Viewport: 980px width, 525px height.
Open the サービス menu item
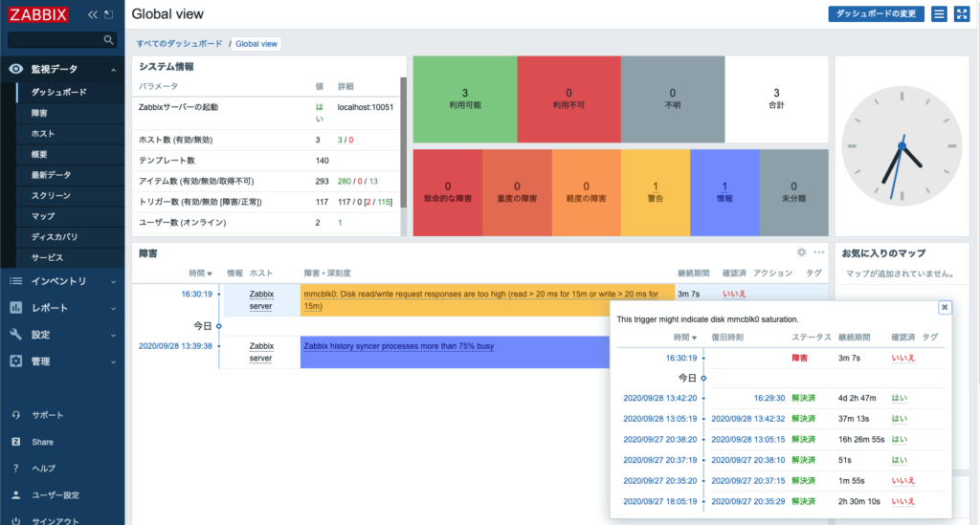(48, 257)
